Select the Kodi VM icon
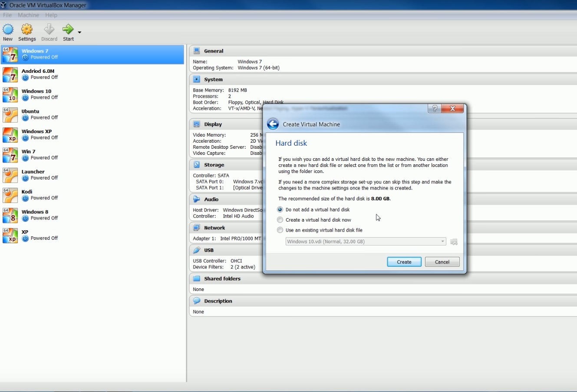The image size is (577, 392). (10, 195)
